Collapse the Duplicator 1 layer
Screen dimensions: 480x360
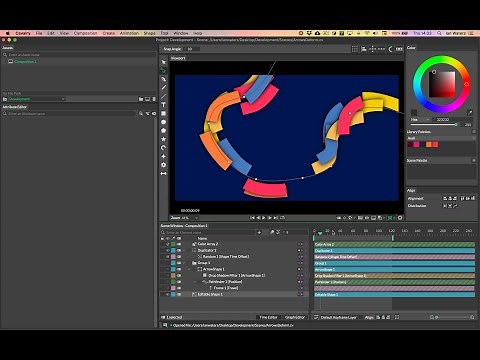pyautogui.click(x=184, y=250)
